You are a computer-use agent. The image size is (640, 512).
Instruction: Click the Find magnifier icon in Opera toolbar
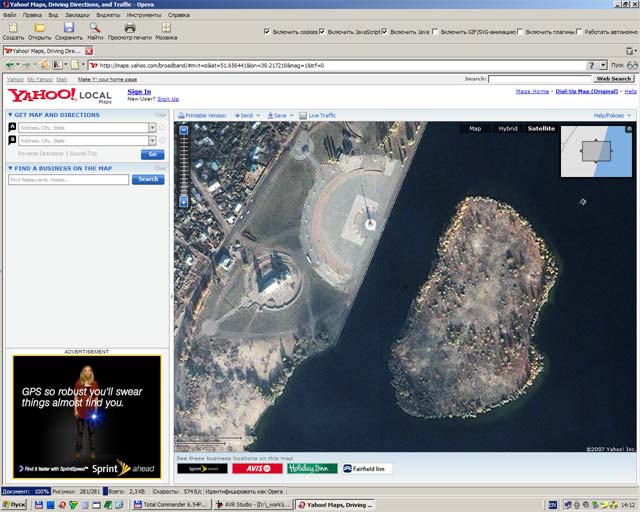click(x=95, y=28)
